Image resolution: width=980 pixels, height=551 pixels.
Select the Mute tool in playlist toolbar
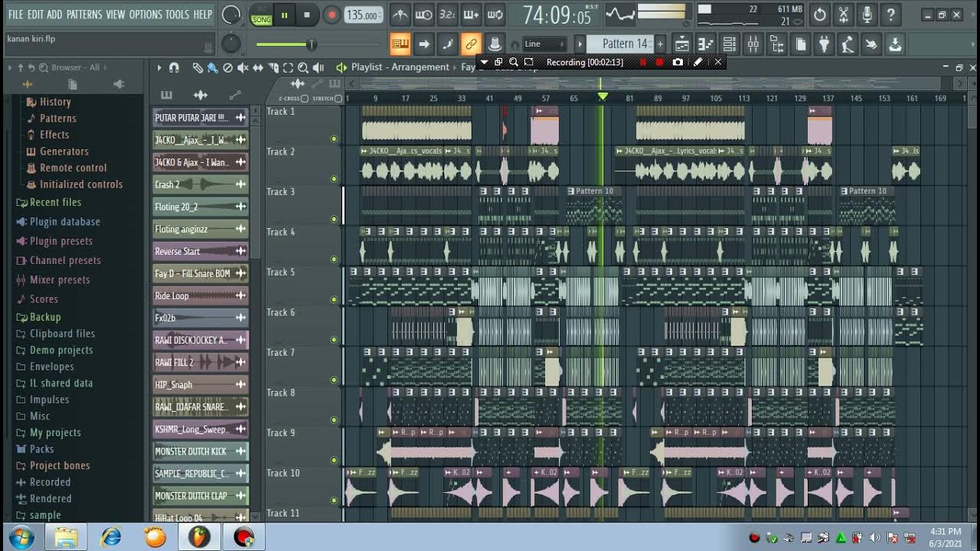[x=243, y=68]
